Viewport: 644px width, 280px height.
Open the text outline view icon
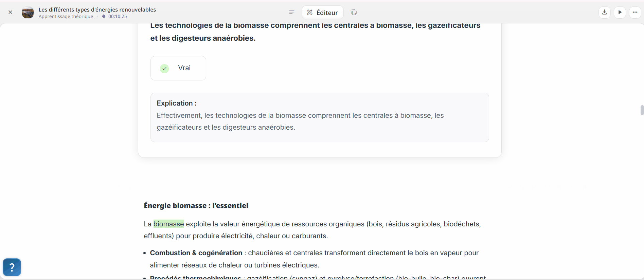(x=292, y=12)
